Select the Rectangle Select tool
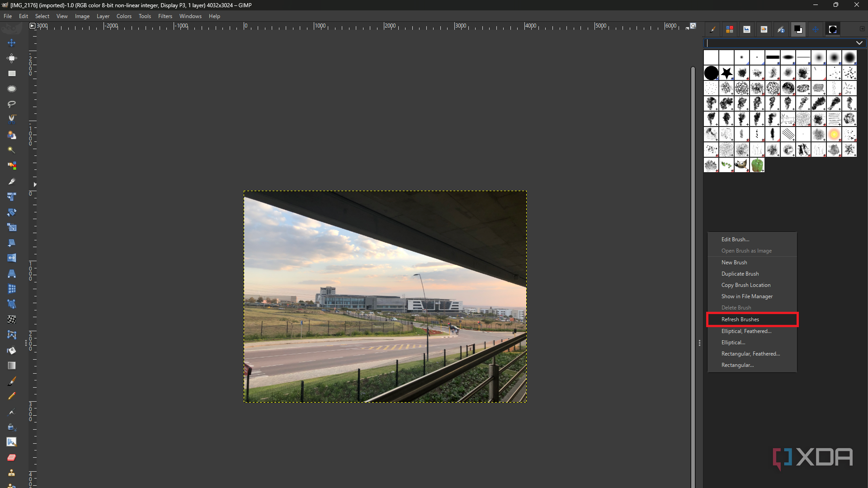Image resolution: width=868 pixels, height=488 pixels. click(x=12, y=74)
